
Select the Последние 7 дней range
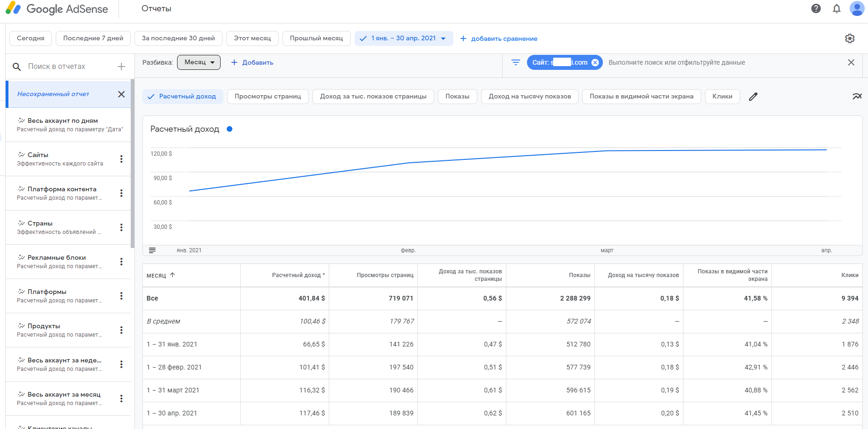pos(93,38)
